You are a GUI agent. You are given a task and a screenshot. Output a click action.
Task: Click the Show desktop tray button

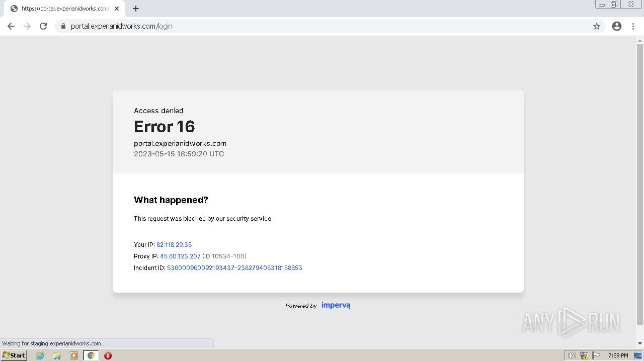(638, 355)
